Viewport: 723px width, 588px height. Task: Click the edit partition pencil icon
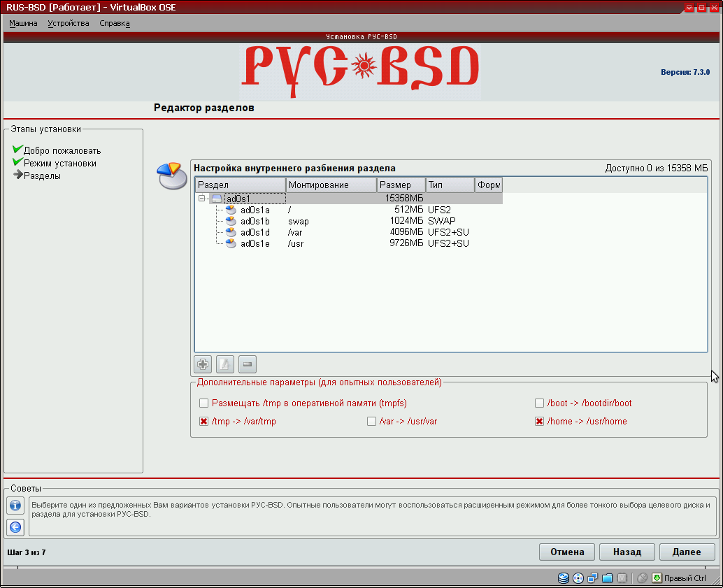[225, 364]
